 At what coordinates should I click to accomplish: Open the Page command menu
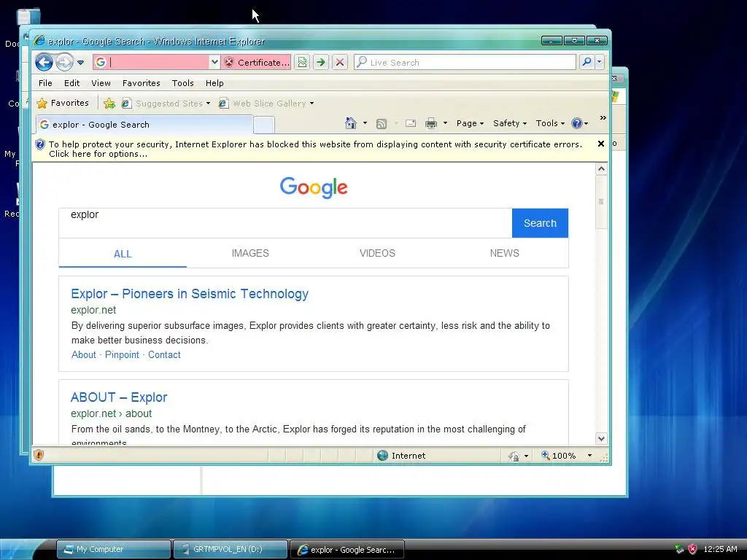[x=470, y=123]
